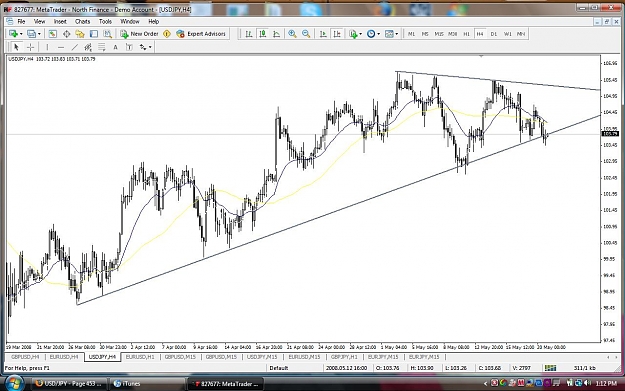
Task: Open the View menu
Action: coord(39,22)
